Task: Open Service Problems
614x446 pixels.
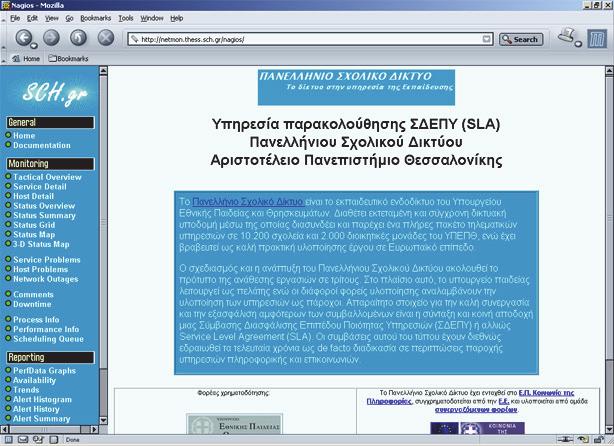Action: tap(47, 260)
